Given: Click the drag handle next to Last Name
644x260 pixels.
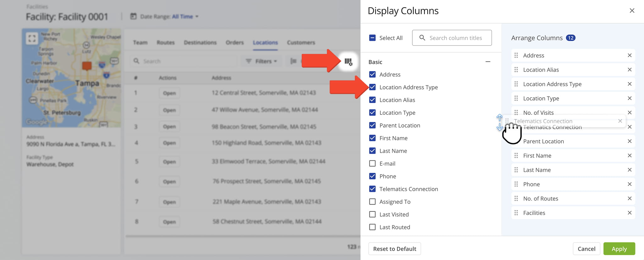Looking at the screenshot, I should pos(516,170).
